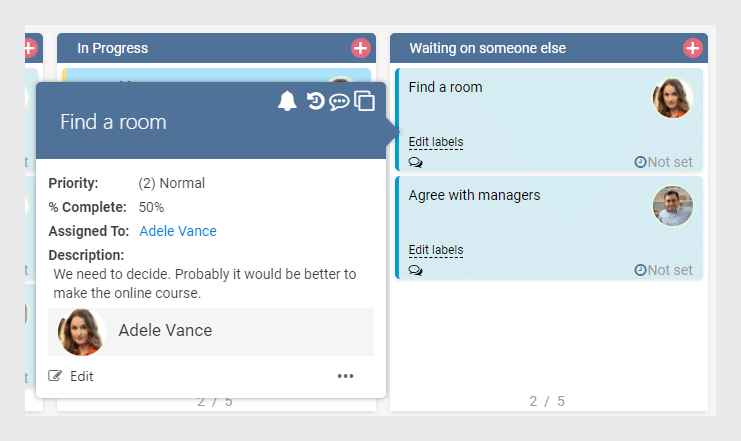The width and height of the screenshot is (741, 441).
Task: Click Adele Vance avatar on Find a room card
Action: pyautogui.click(x=672, y=98)
